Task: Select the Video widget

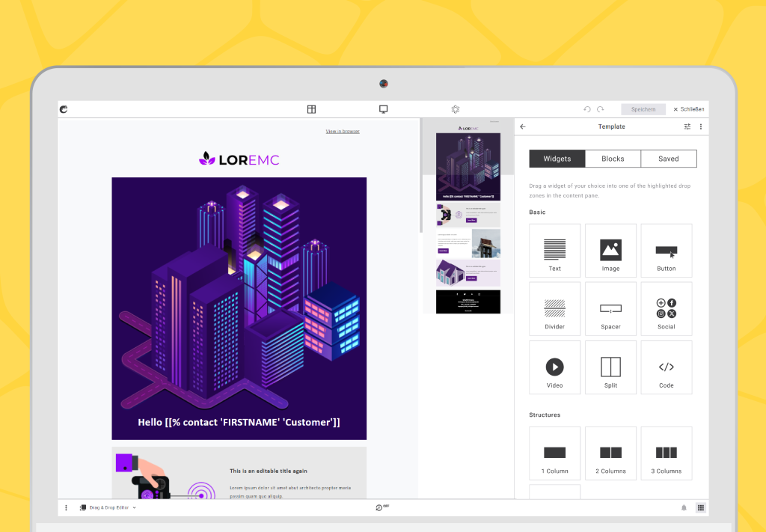Action: [554, 367]
